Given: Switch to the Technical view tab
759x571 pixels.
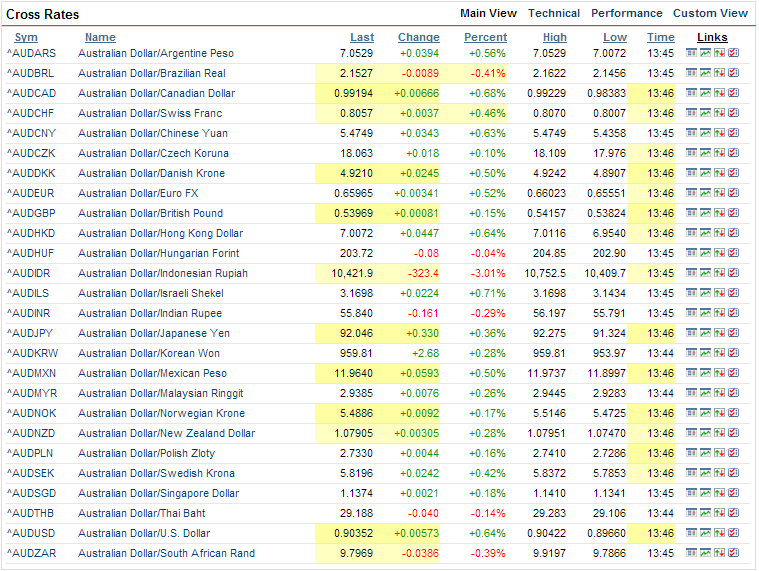Looking at the screenshot, I should click(553, 13).
